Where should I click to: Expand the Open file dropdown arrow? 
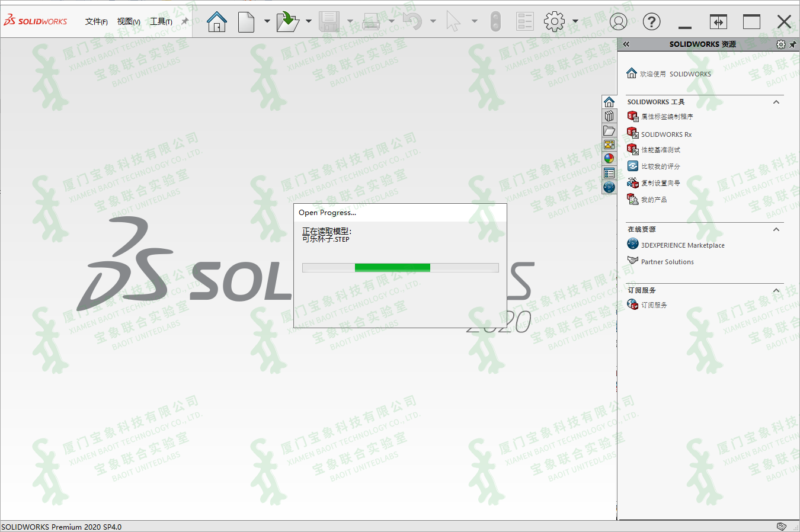(308, 22)
